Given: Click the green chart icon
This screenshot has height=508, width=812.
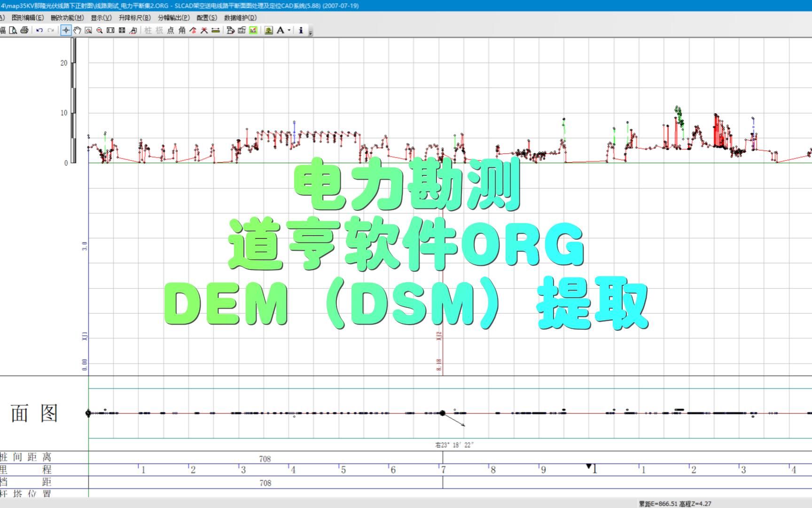Looking at the screenshot, I should pyautogui.click(x=253, y=30).
